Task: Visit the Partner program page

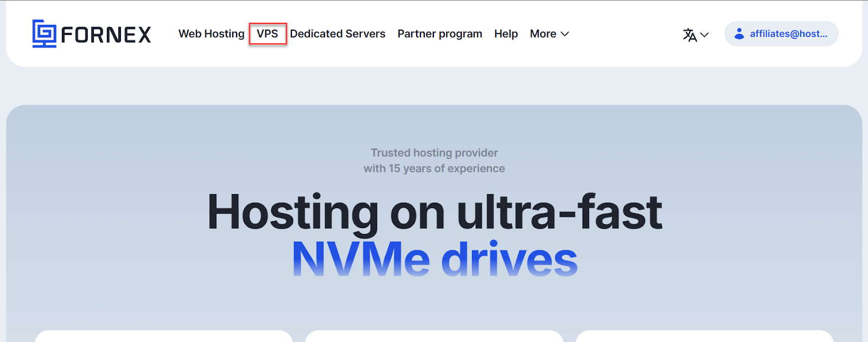Action: (440, 34)
